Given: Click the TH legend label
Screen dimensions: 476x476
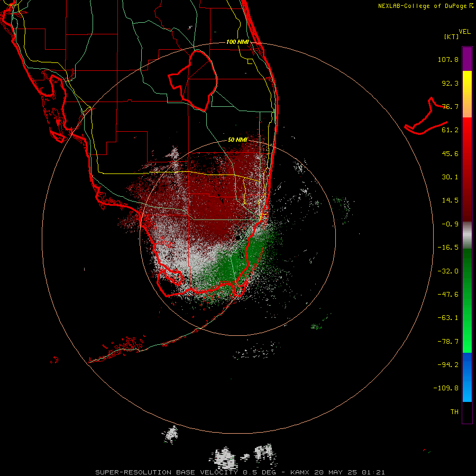Looking at the screenshot, I should (x=454, y=412).
